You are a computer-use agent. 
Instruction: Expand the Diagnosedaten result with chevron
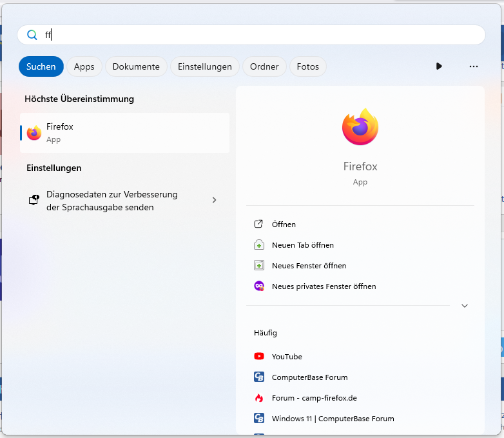214,200
